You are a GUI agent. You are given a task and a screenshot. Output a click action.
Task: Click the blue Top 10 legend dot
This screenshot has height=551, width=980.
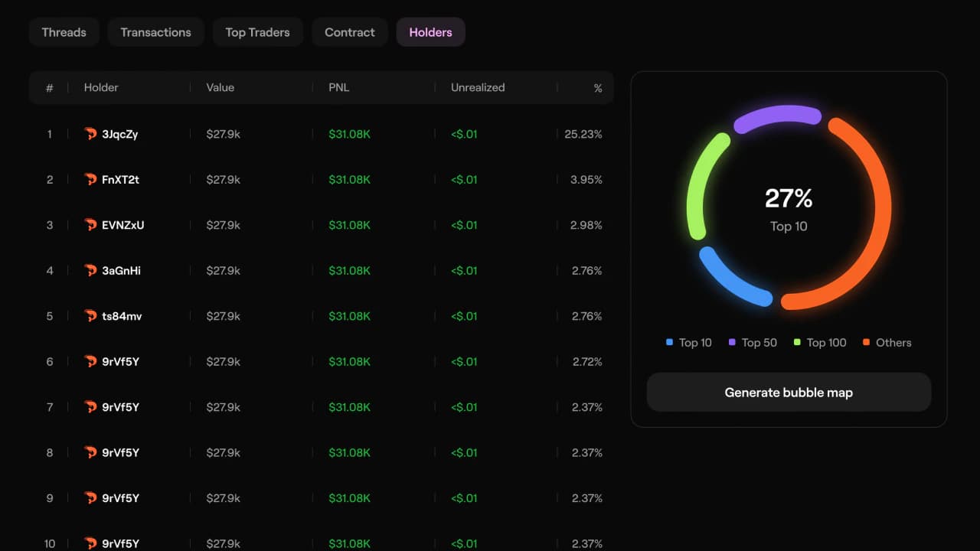pos(670,343)
